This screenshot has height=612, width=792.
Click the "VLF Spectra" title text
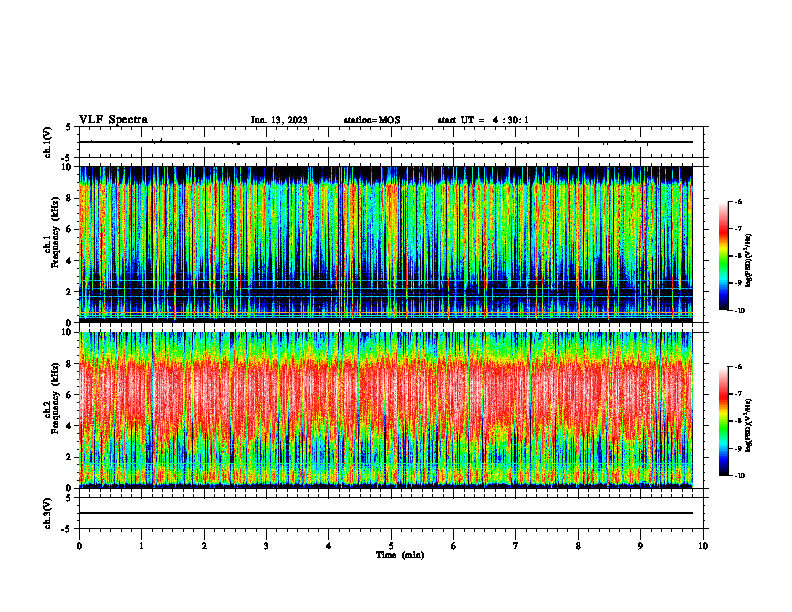(x=113, y=120)
